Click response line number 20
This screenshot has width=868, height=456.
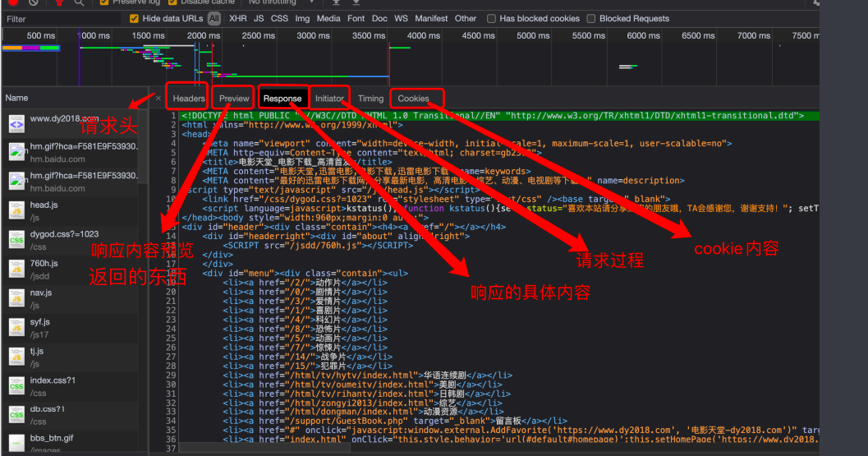(171, 292)
